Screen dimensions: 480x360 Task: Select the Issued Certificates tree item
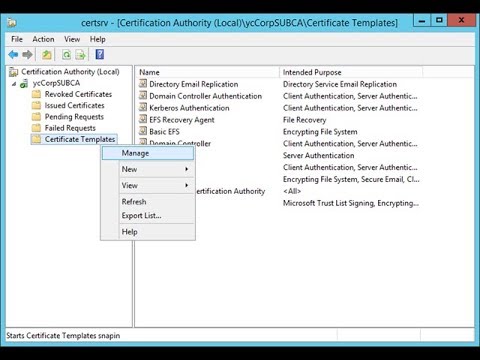(75, 106)
